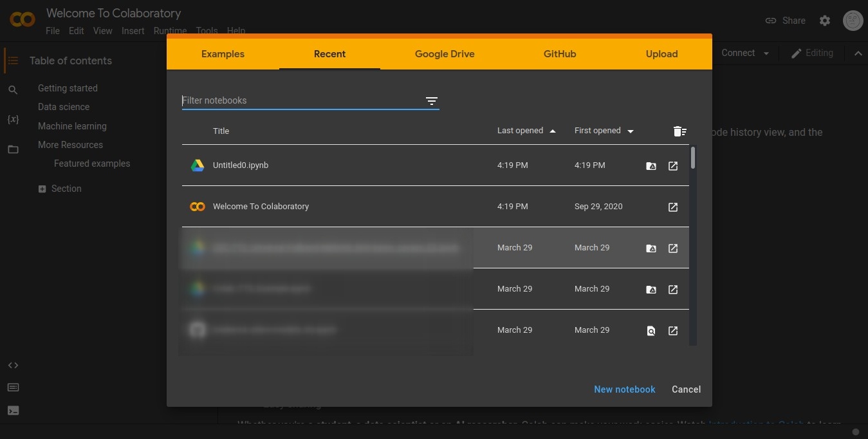
Task: Open second March 29 notebook in new tab
Action: tap(673, 290)
